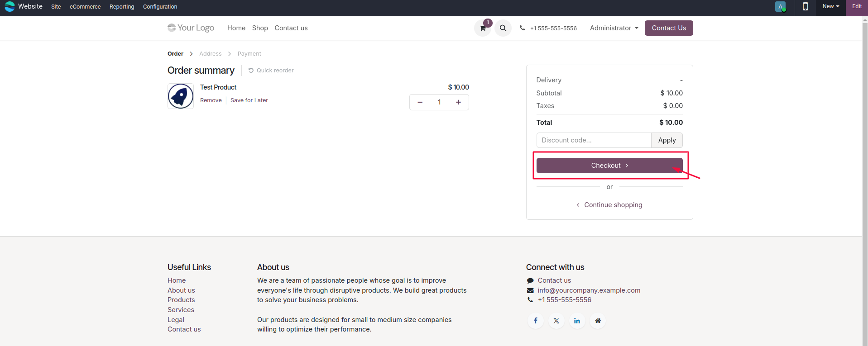Click into the Discount code field
The image size is (868, 346).
point(593,140)
